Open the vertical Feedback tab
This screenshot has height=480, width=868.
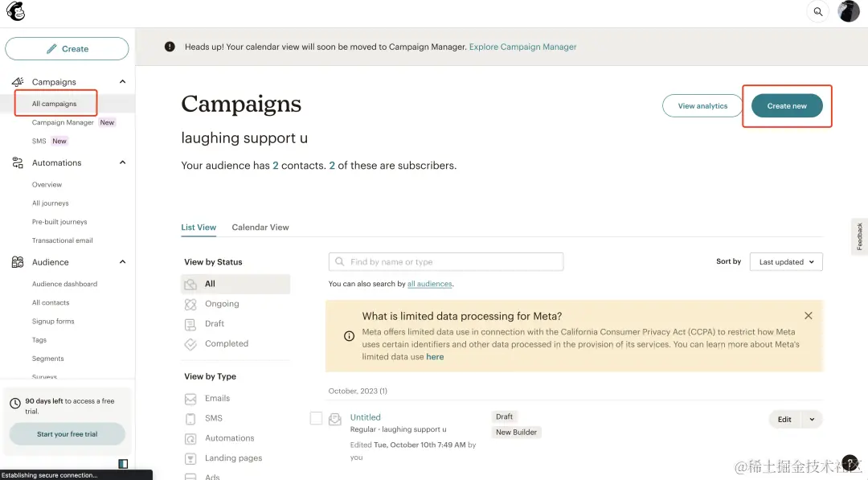(x=859, y=236)
